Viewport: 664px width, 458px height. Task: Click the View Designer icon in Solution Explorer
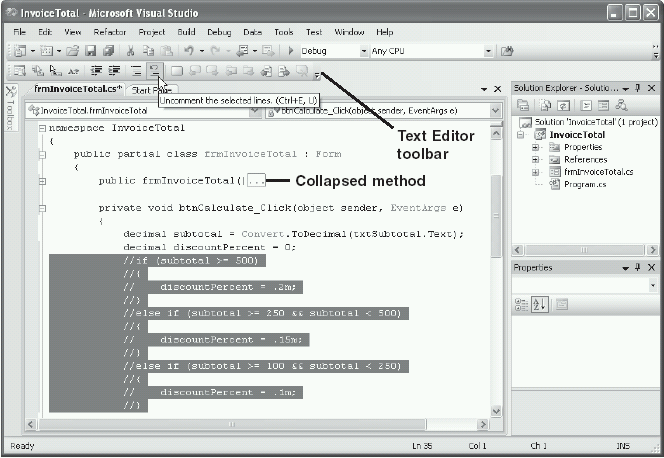pyautogui.click(x=603, y=105)
